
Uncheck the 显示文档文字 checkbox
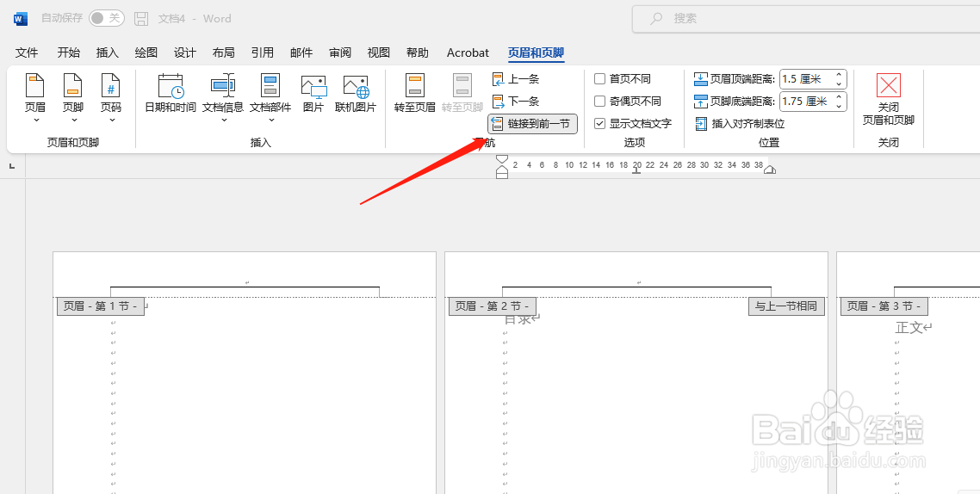click(x=600, y=124)
